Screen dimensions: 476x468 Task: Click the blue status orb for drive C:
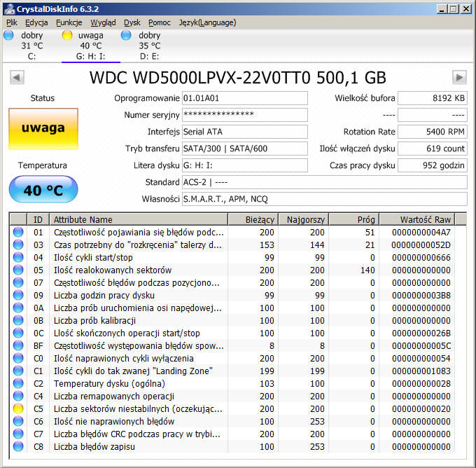tap(8, 35)
